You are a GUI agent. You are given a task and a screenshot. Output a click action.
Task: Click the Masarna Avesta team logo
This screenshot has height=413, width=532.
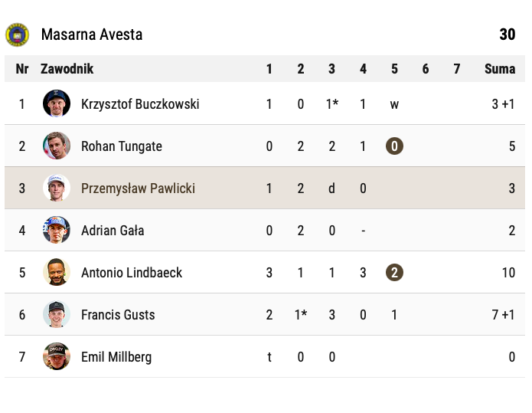click(17, 34)
